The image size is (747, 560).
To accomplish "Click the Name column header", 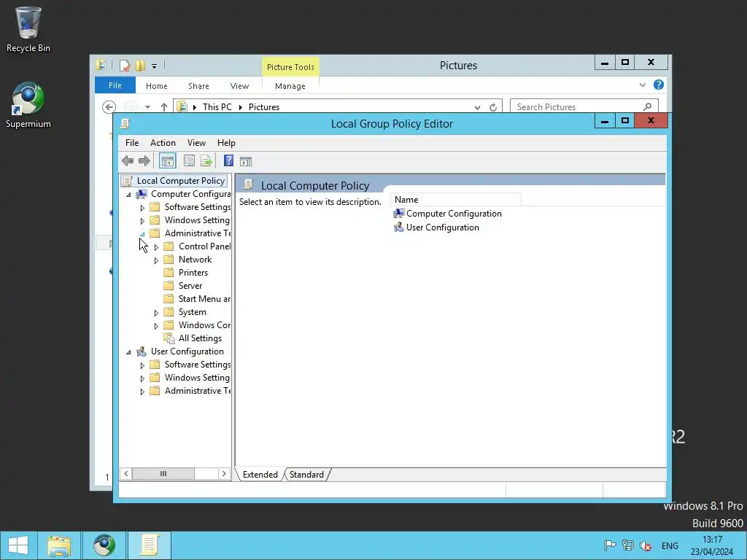I will click(x=456, y=200).
